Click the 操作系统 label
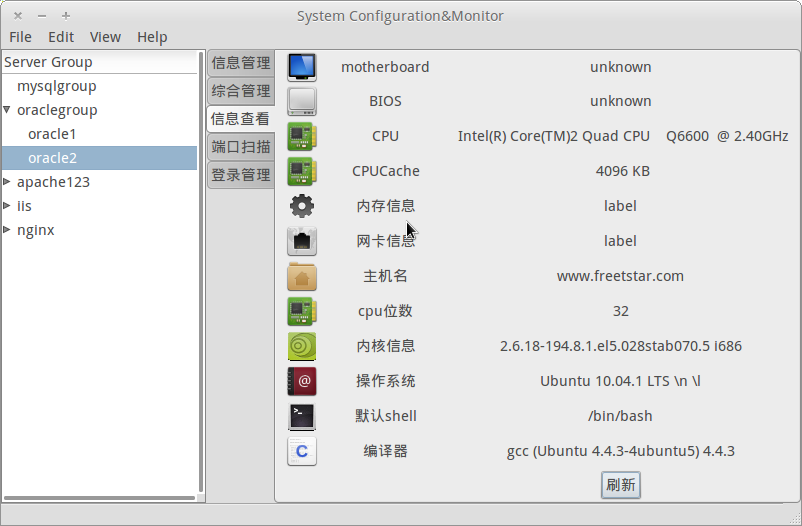The width and height of the screenshot is (802, 526). (x=385, y=381)
